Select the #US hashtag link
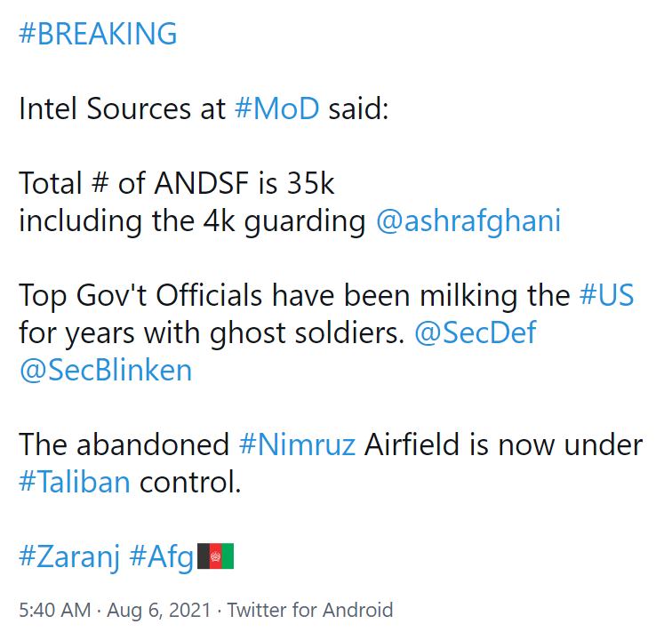The height and width of the screenshot is (640, 672). pos(606,296)
